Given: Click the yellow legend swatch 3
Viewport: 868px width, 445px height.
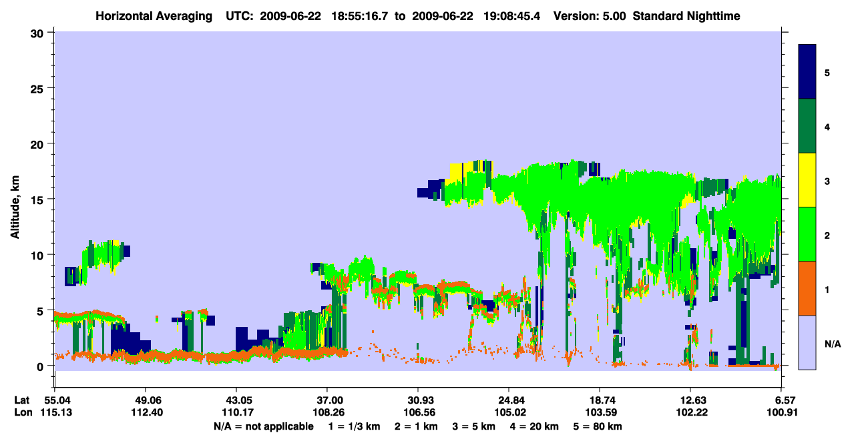Looking at the screenshot, I should [x=807, y=180].
